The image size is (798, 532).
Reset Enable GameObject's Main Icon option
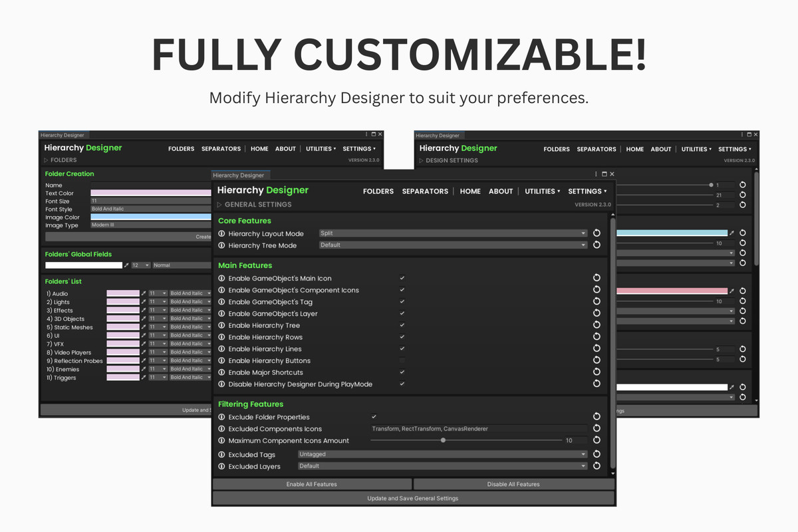[x=597, y=278]
